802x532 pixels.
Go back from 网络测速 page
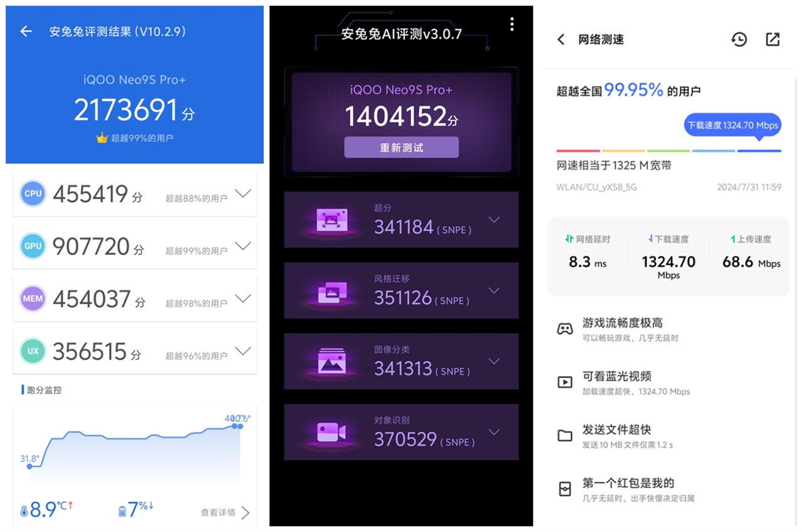pyautogui.click(x=561, y=39)
